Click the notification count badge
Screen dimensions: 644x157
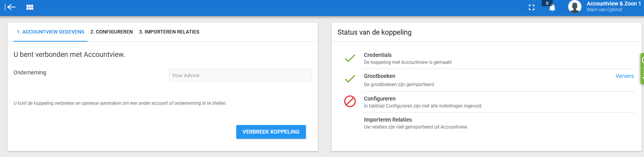(547, 3)
